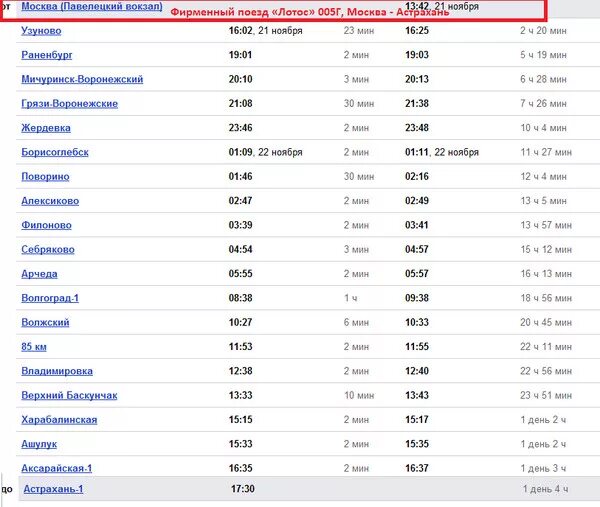Open the Филоново station link
600x507 pixels.
[x=46, y=225]
